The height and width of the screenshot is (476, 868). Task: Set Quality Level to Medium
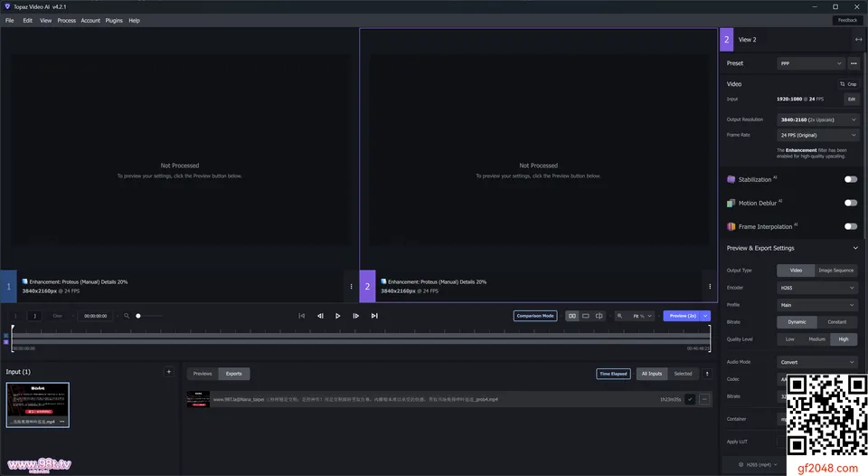[816, 339]
